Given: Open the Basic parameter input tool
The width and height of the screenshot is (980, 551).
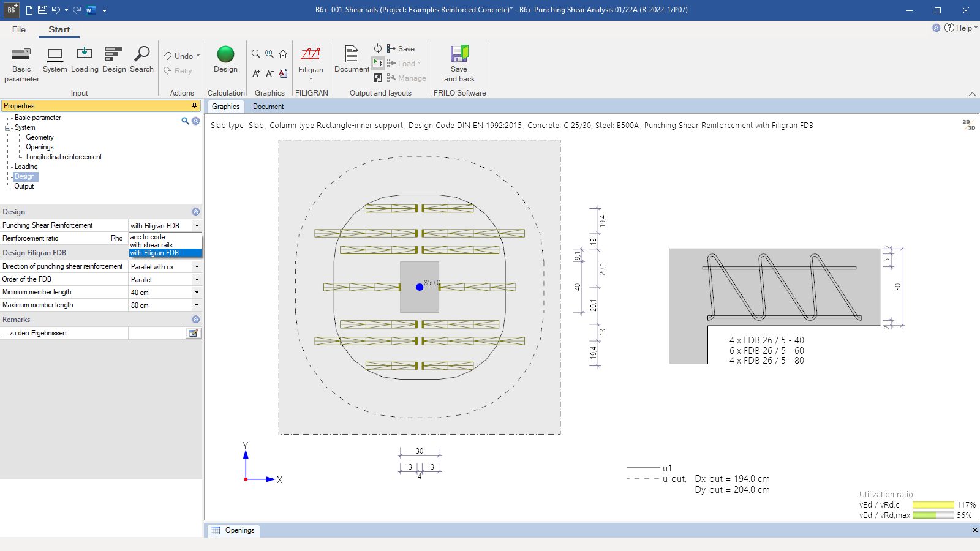Looking at the screenshot, I should pos(21,64).
